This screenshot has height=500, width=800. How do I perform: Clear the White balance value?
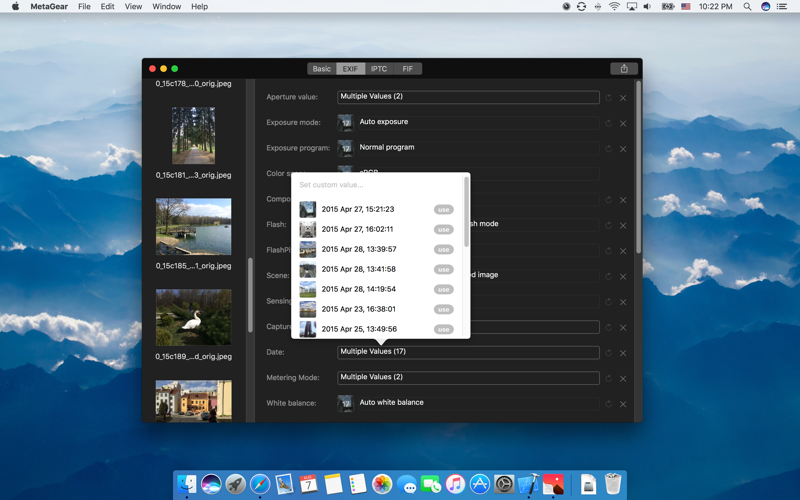pos(623,404)
